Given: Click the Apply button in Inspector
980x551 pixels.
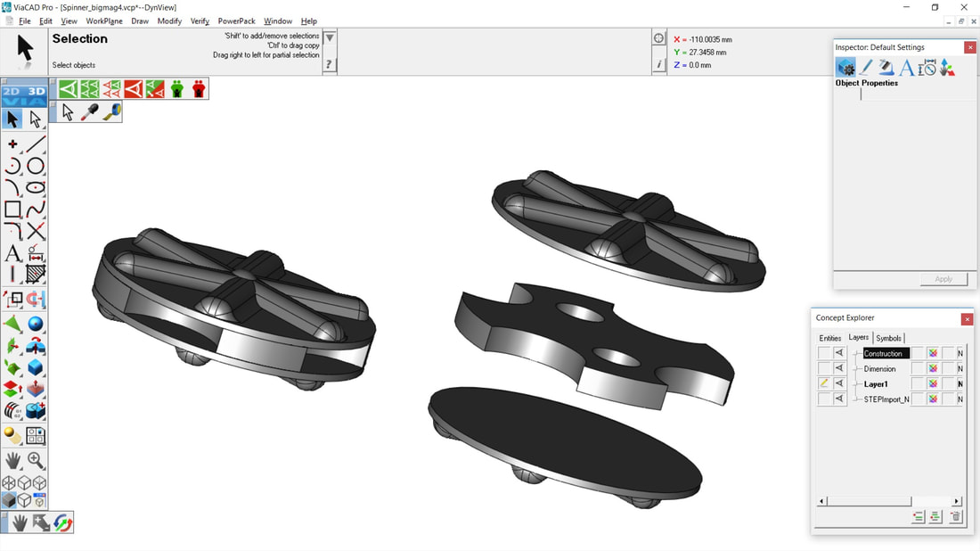Looking at the screenshot, I should [943, 279].
